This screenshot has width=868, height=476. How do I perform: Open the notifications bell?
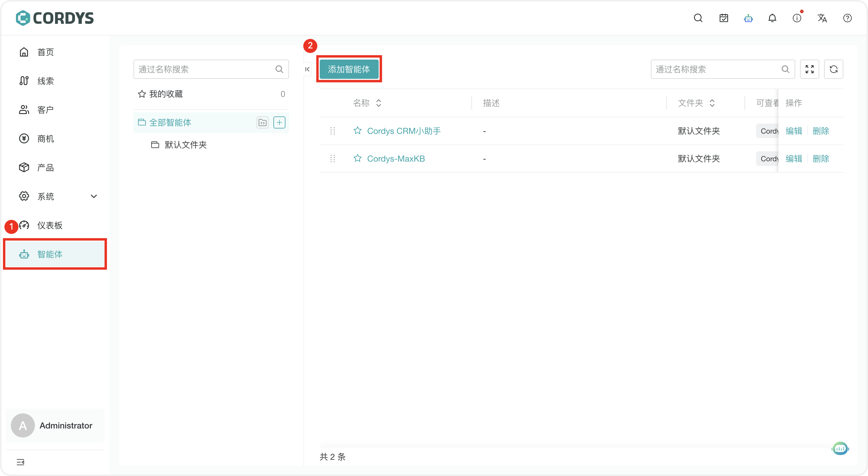(772, 18)
